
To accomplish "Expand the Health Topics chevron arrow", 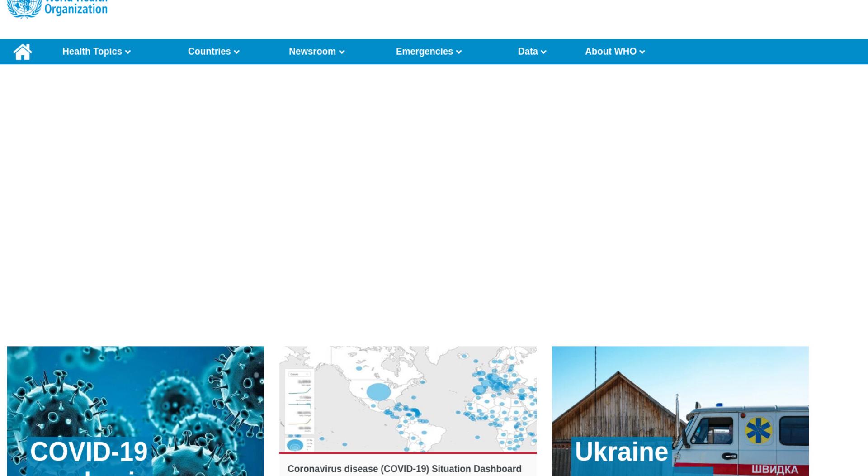I will pos(128,52).
